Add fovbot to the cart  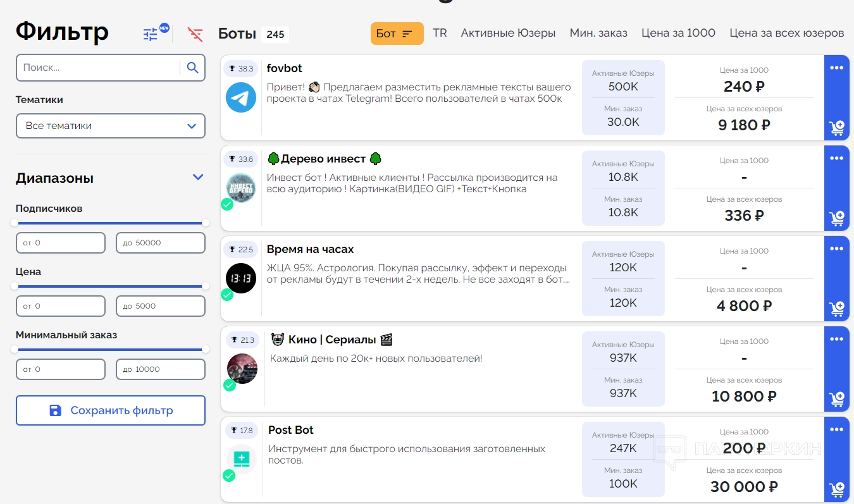pos(836,128)
